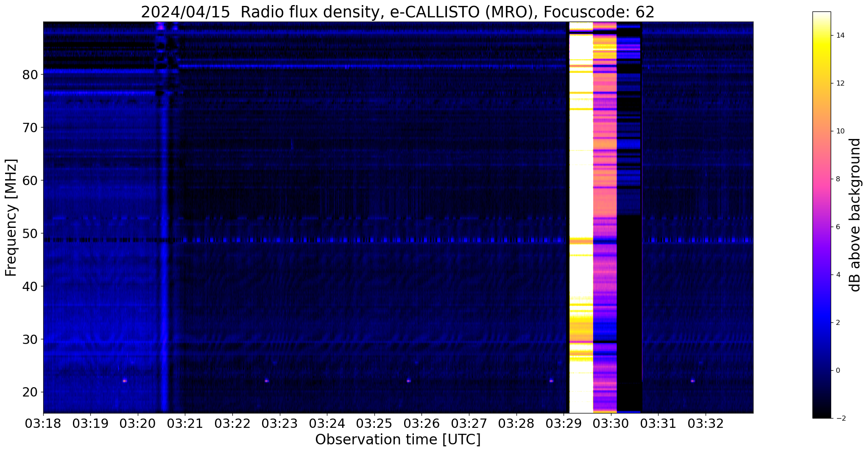Click the 03:24 time tick label
868x452 pixels.
click(x=327, y=423)
